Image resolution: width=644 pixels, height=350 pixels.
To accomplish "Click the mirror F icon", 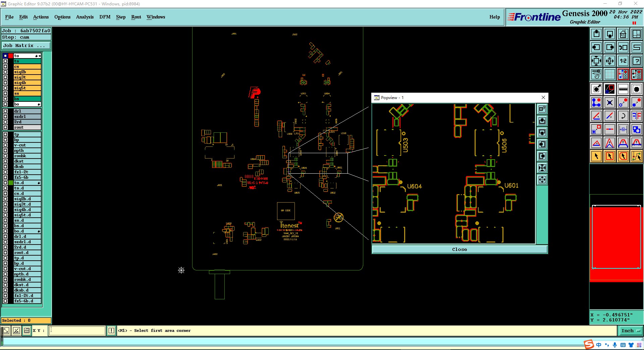I will coord(636,116).
